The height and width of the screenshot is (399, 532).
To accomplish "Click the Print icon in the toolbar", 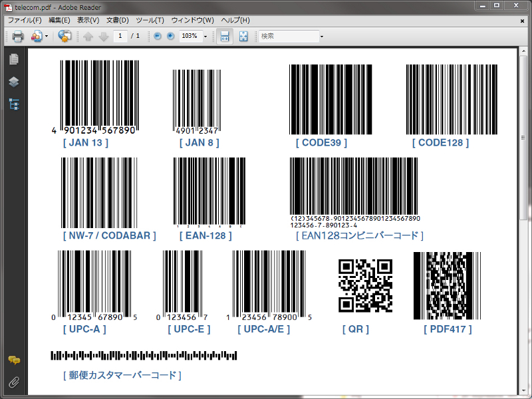I will tap(18, 36).
